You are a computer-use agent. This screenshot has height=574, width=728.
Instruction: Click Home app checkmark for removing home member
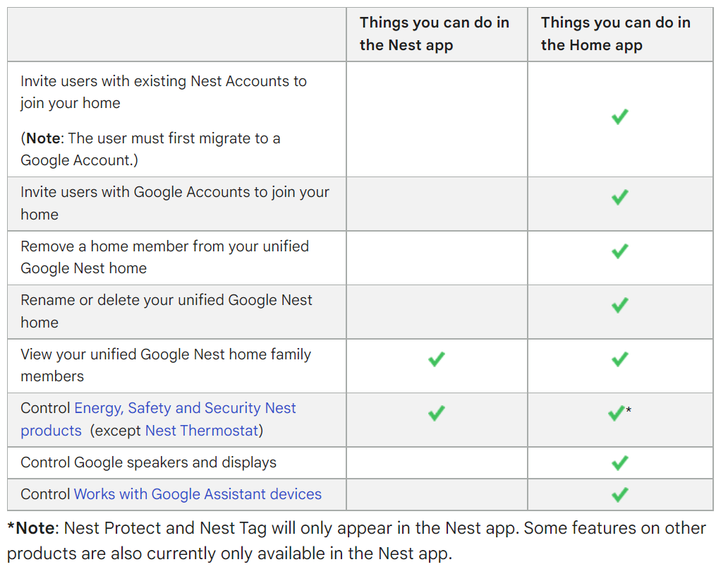tap(619, 251)
